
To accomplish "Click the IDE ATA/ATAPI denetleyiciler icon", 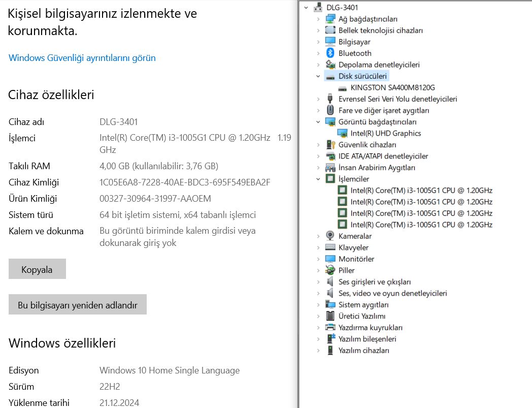I will [330, 156].
